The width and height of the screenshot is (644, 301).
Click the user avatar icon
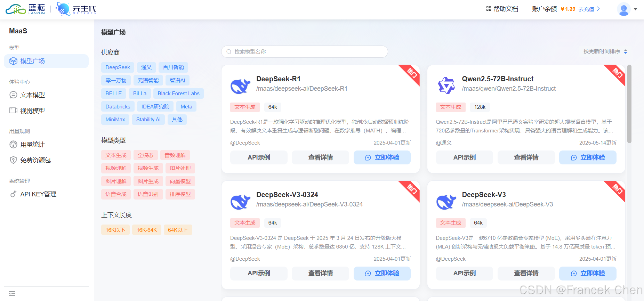(624, 9)
